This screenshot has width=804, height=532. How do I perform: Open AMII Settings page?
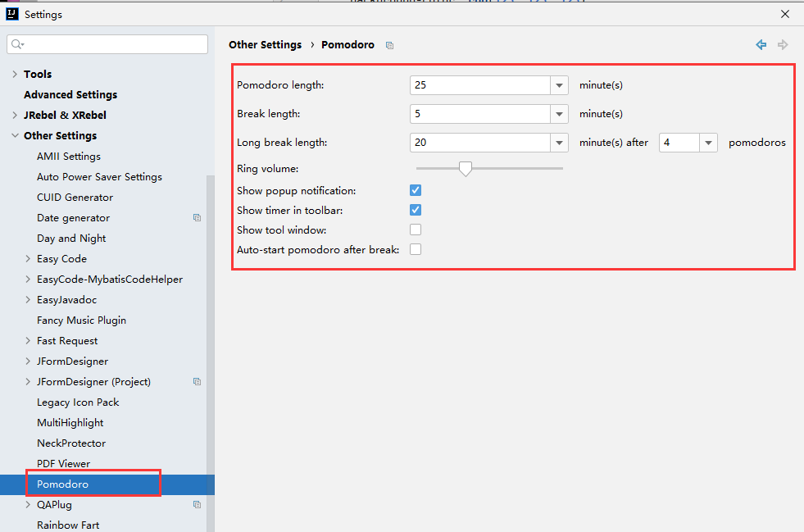click(x=69, y=156)
